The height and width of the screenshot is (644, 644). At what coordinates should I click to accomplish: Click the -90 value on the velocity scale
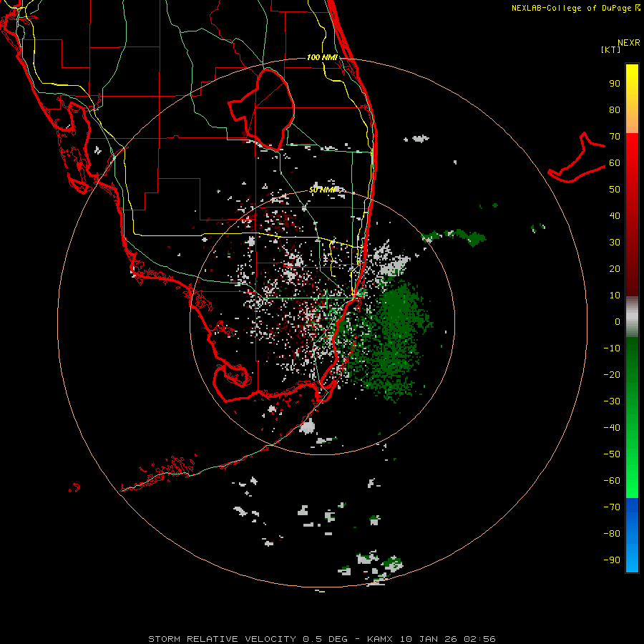(612, 560)
